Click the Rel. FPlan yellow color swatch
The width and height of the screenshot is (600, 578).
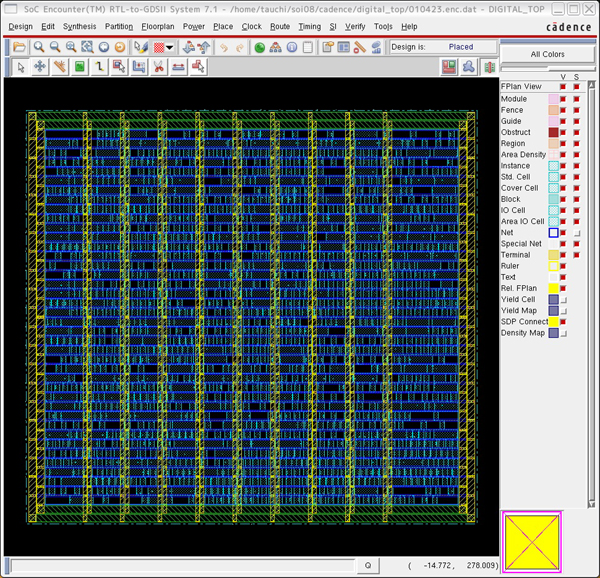point(553,289)
